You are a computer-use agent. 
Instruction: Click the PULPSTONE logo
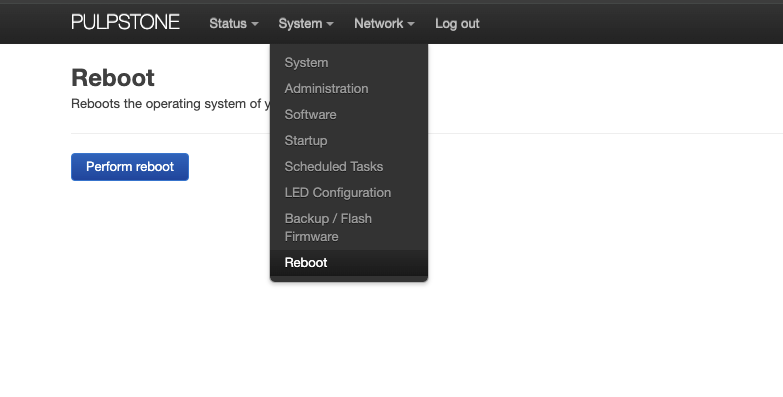[x=125, y=22]
